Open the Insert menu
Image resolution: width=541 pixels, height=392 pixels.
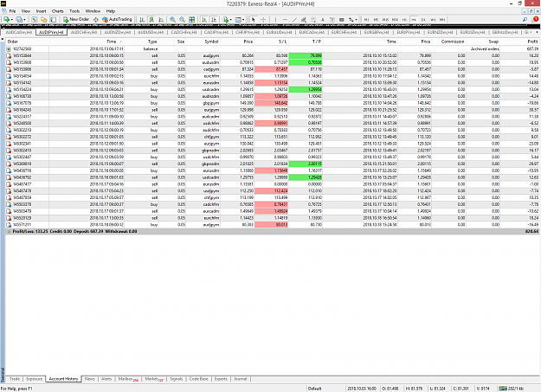41,11
